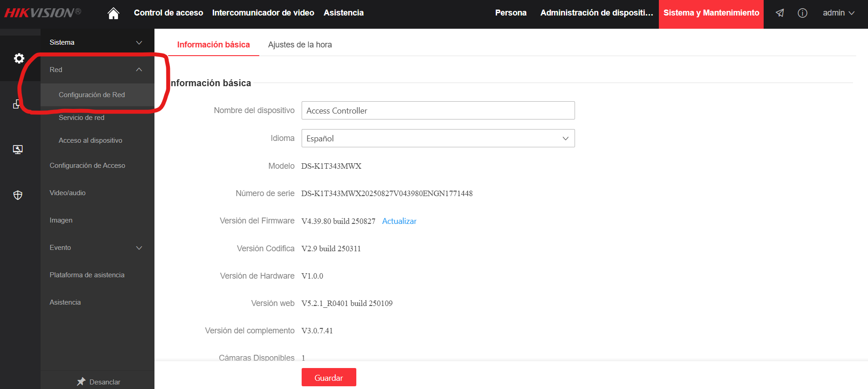Click the Nombre del dispositivo field
The image size is (868, 389).
tap(438, 110)
